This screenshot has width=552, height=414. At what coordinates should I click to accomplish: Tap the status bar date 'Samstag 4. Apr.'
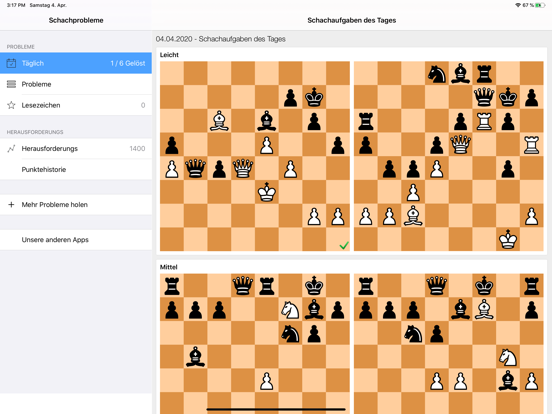click(x=48, y=5)
